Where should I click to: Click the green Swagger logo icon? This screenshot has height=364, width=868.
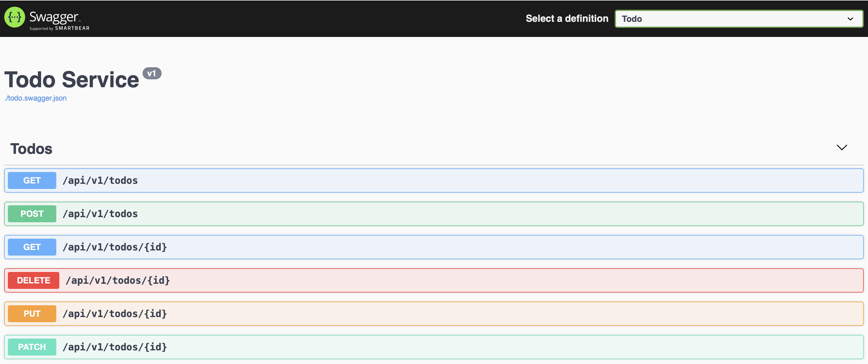(x=15, y=18)
